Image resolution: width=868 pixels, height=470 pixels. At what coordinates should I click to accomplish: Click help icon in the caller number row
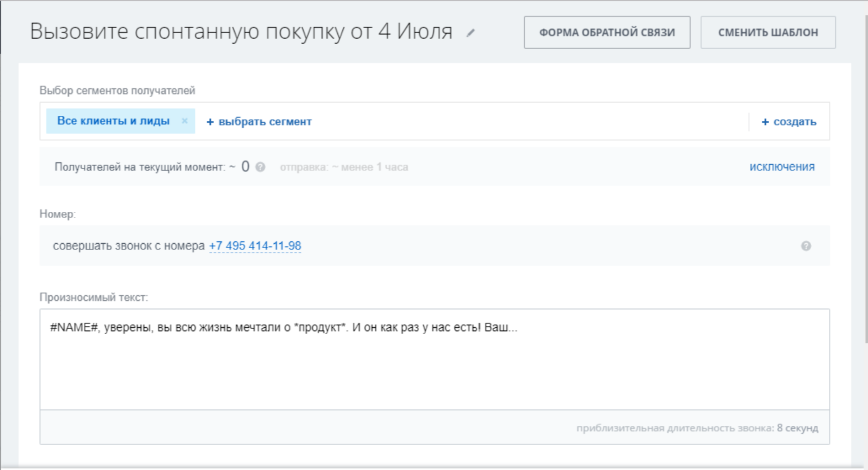point(806,246)
